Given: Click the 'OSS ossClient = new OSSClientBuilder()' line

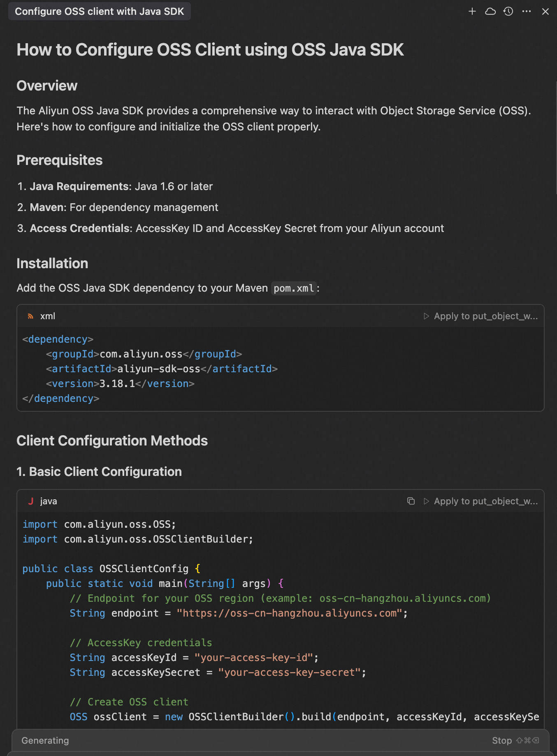Looking at the screenshot, I should pyautogui.click(x=304, y=717).
